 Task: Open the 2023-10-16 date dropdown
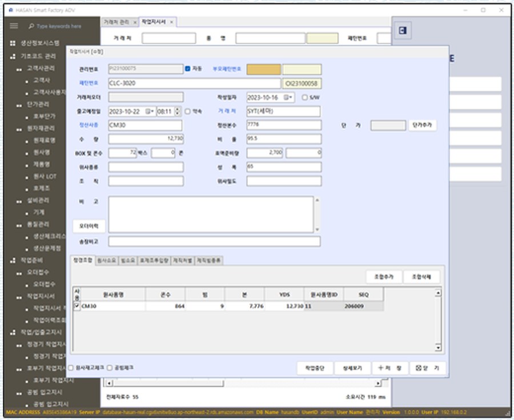click(291, 98)
